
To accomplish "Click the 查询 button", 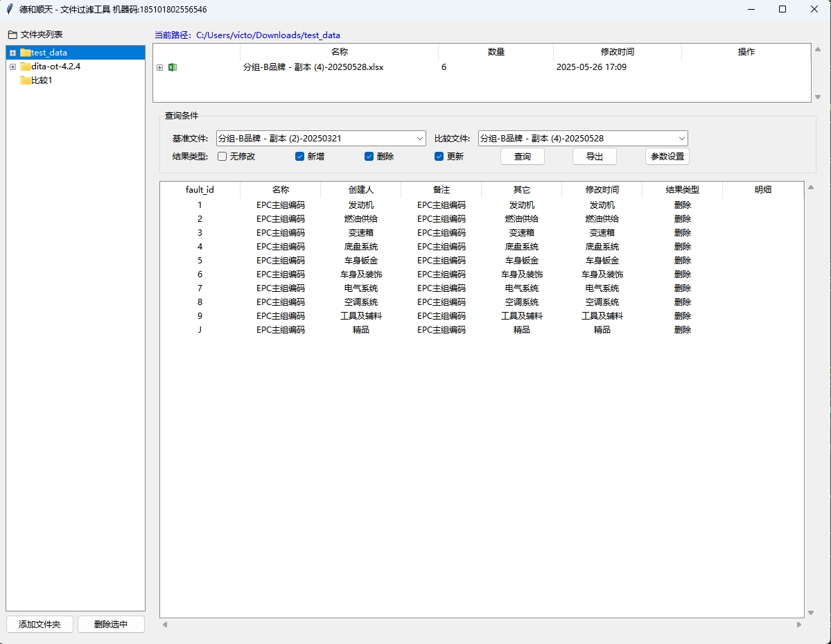I will (x=523, y=157).
